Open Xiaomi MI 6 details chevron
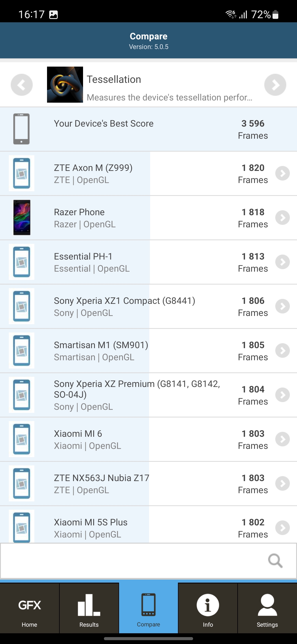297x644 pixels. [282, 439]
